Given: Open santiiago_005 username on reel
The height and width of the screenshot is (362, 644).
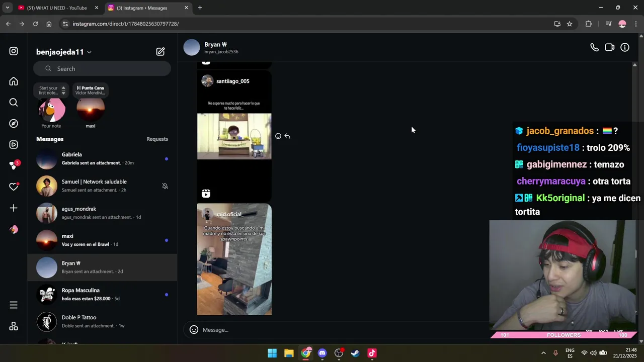Looking at the screenshot, I should tap(232, 81).
